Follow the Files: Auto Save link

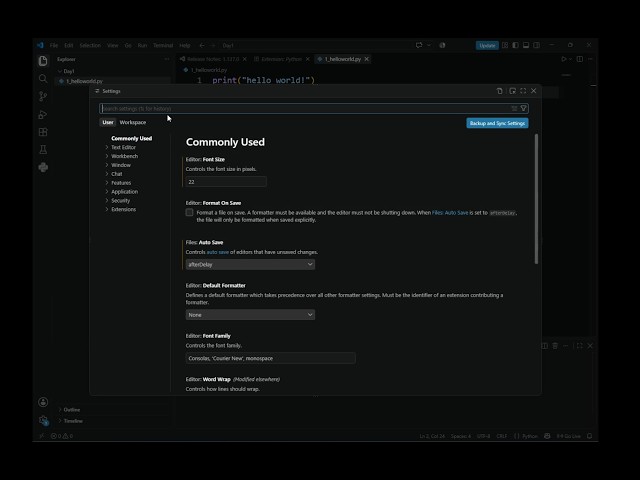pyautogui.click(x=450, y=213)
